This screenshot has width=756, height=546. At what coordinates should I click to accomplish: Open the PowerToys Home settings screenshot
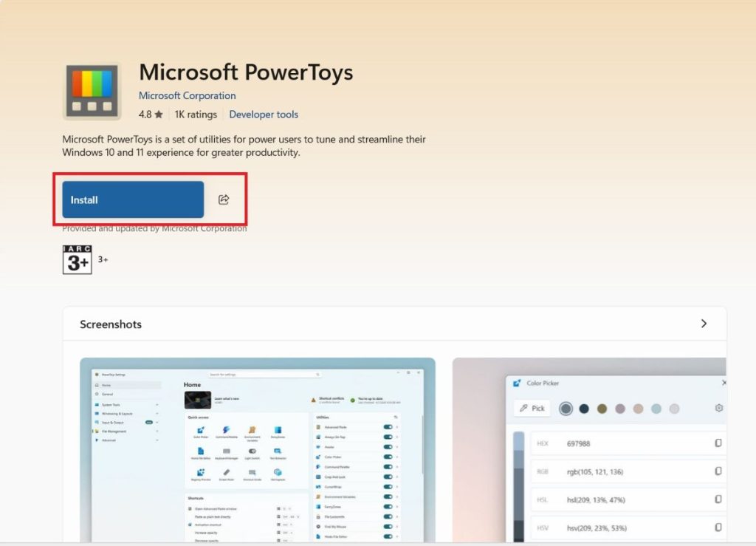(x=258, y=450)
